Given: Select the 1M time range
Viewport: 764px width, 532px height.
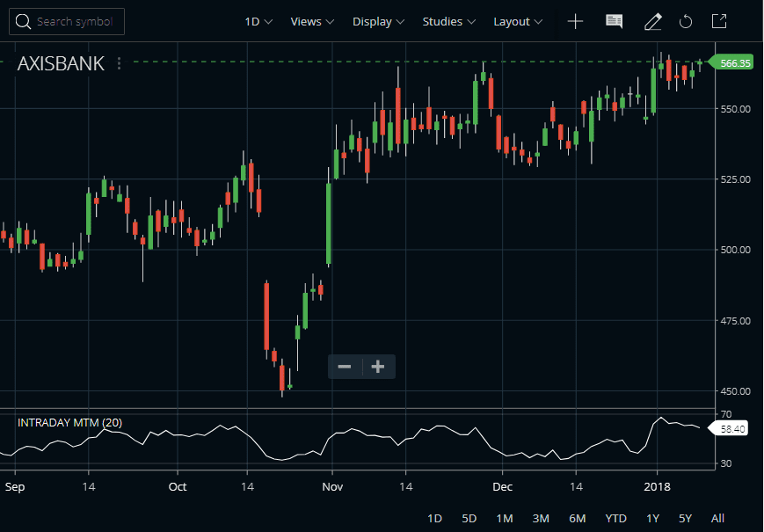Looking at the screenshot, I should pyautogui.click(x=505, y=518).
